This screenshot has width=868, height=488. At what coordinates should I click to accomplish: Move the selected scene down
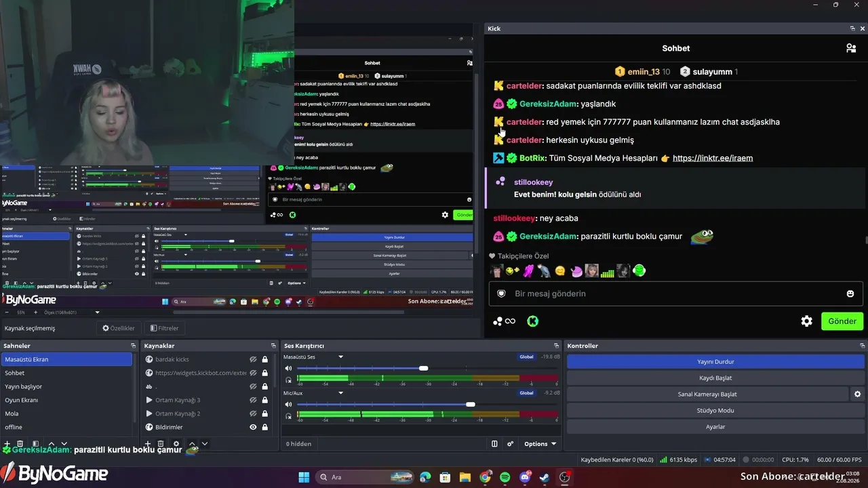pos(64,444)
